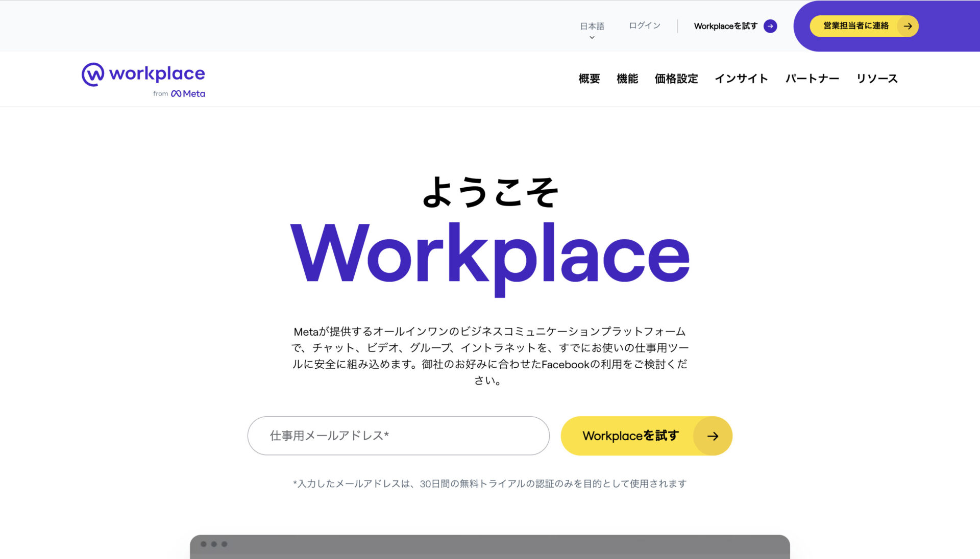Click the 仕事用メールアドレス input field
The width and height of the screenshot is (980, 559).
pos(398,436)
